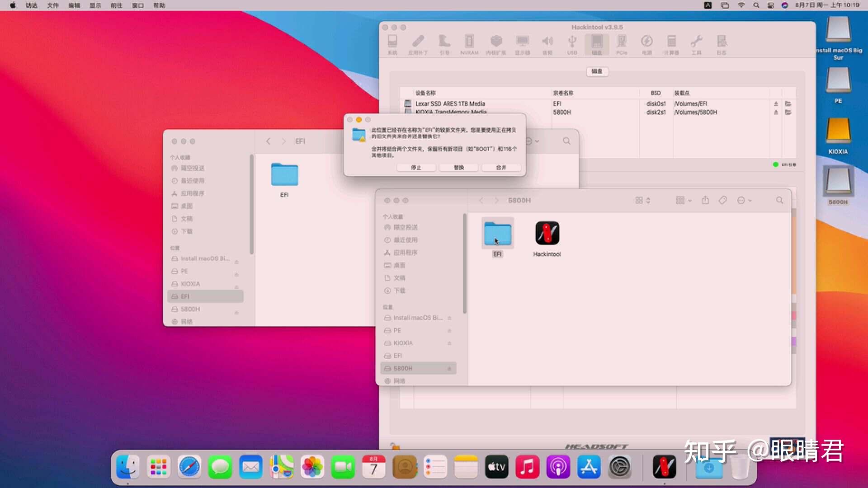Select the PCIe tab icon in Hackintool
The width and height of the screenshot is (868, 488).
[x=622, y=44]
